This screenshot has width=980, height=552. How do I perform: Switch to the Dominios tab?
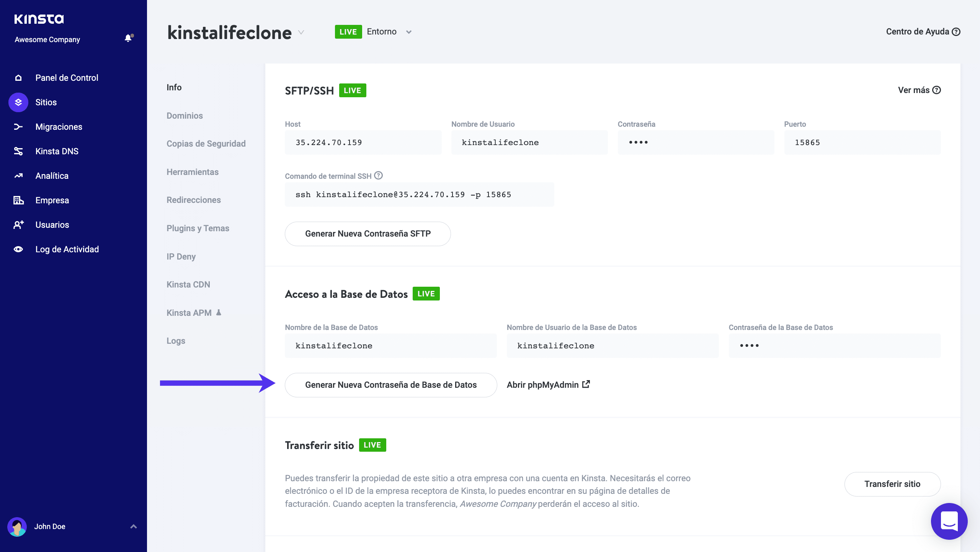(185, 116)
